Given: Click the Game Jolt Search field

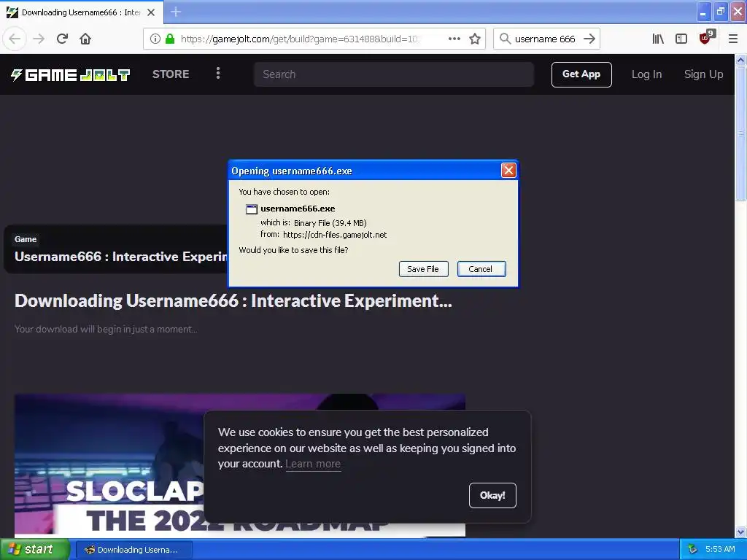Looking at the screenshot, I should tap(393, 74).
